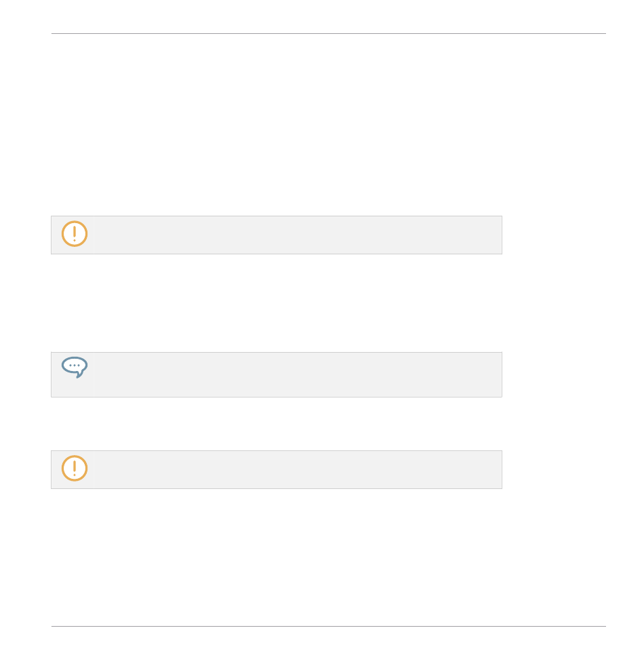Click the three dots inside the speech bubble

tap(75, 366)
